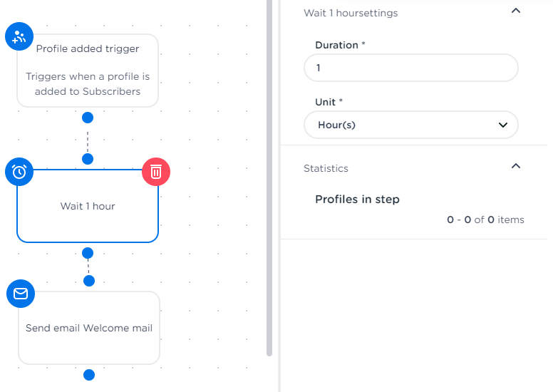
Task: Click the alarm clock wait step icon
Action: click(x=19, y=172)
